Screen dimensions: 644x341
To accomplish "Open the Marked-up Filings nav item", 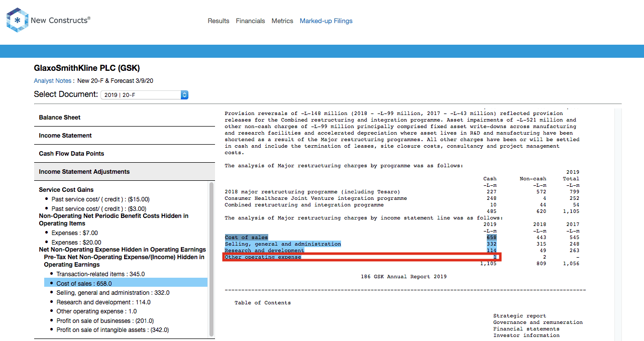I will point(326,21).
